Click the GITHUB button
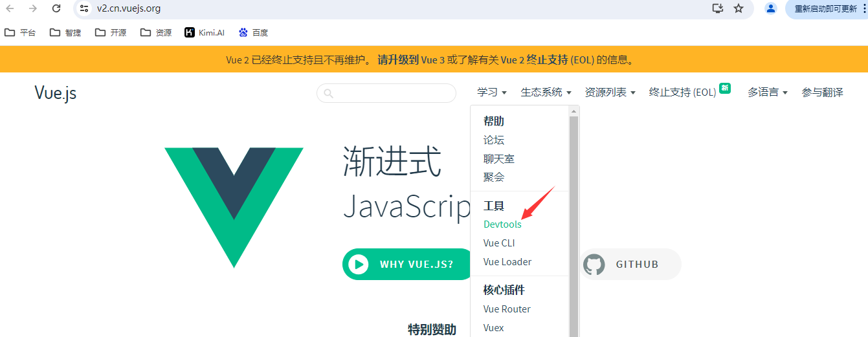The height and width of the screenshot is (337, 868). click(x=630, y=264)
